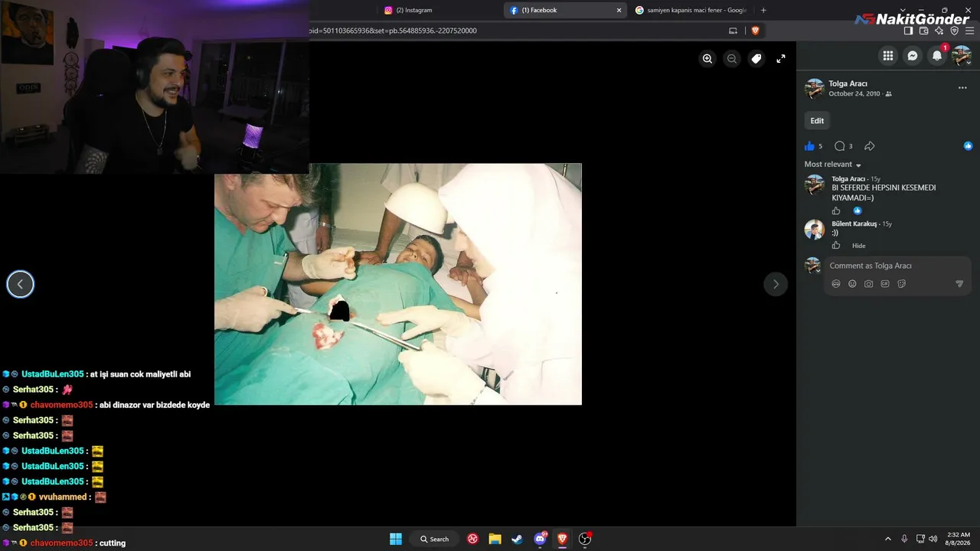Image resolution: width=980 pixels, height=551 pixels.
Task: Open OBS Studio from the taskbar
Action: [x=585, y=539]
